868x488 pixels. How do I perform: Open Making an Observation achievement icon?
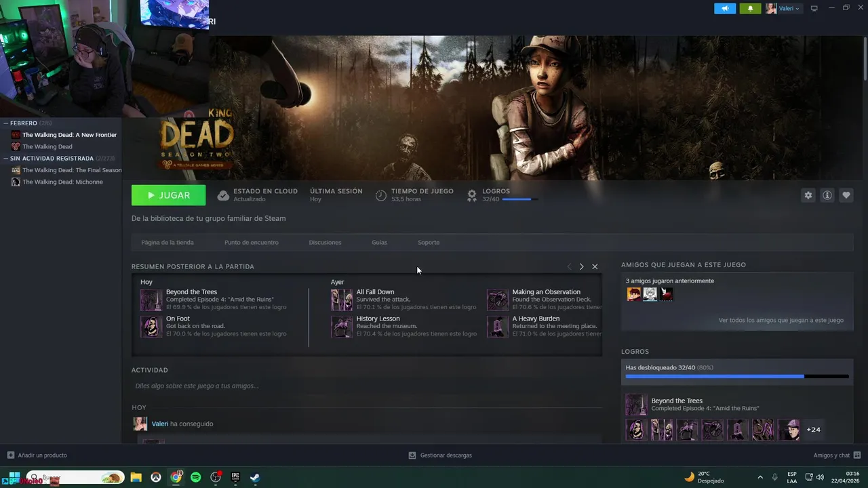(498, 300)
